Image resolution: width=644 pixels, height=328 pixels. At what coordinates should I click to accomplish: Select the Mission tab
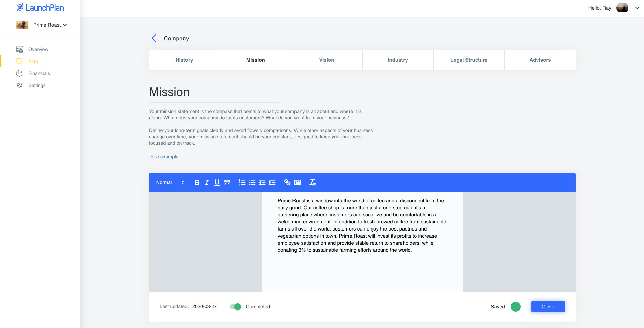255,60
